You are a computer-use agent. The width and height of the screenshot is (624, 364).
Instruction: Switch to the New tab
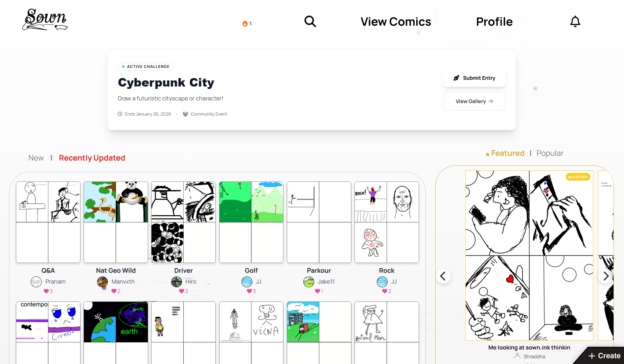[36, 158]
